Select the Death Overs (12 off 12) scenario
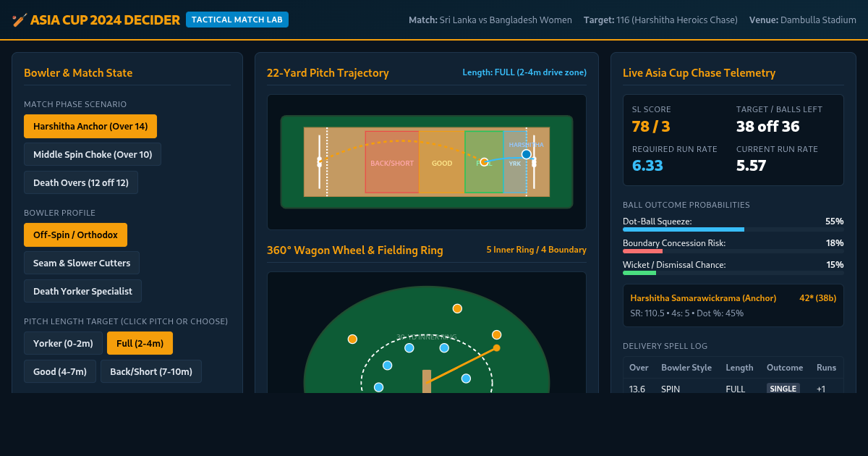Viewport: 868px width, 456px height. tap(81, 182)
